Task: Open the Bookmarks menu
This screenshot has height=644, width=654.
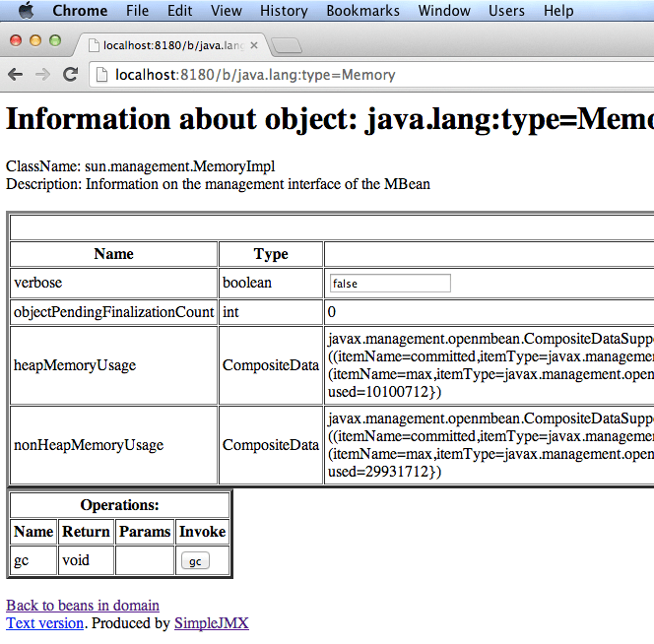Action: point(362,11)
